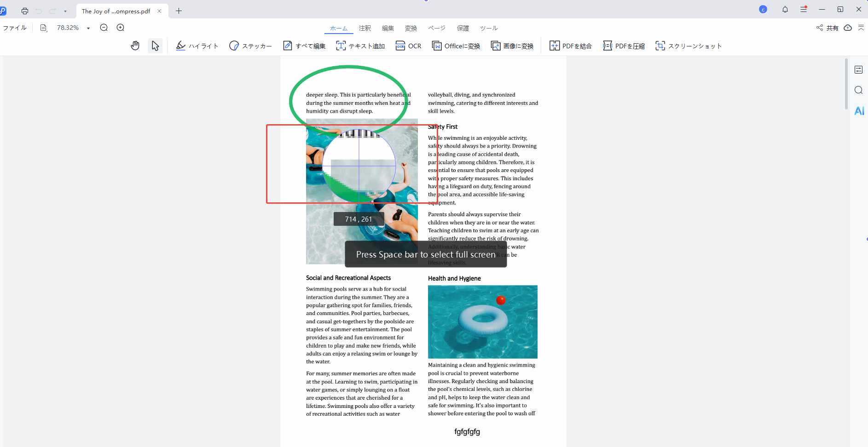Select the 編集 ribbon tab
The image size is (868, 447).
(x=388, y=28)
